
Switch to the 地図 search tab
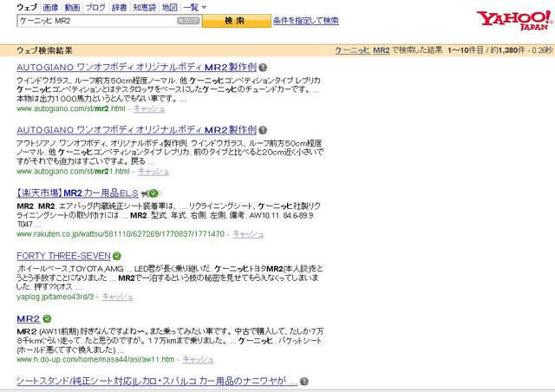170,8
